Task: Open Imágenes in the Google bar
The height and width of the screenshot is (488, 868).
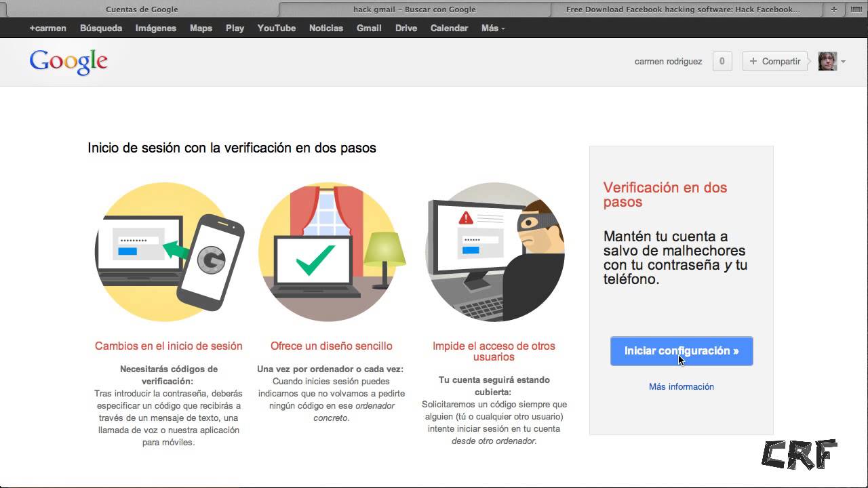Action: [x=155, y=28]
